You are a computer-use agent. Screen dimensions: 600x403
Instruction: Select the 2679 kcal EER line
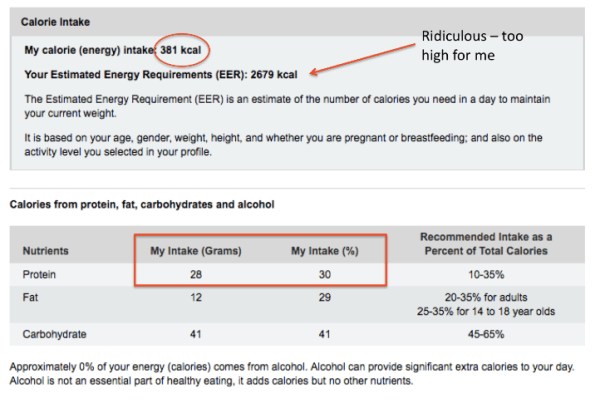tap(160, 73)
